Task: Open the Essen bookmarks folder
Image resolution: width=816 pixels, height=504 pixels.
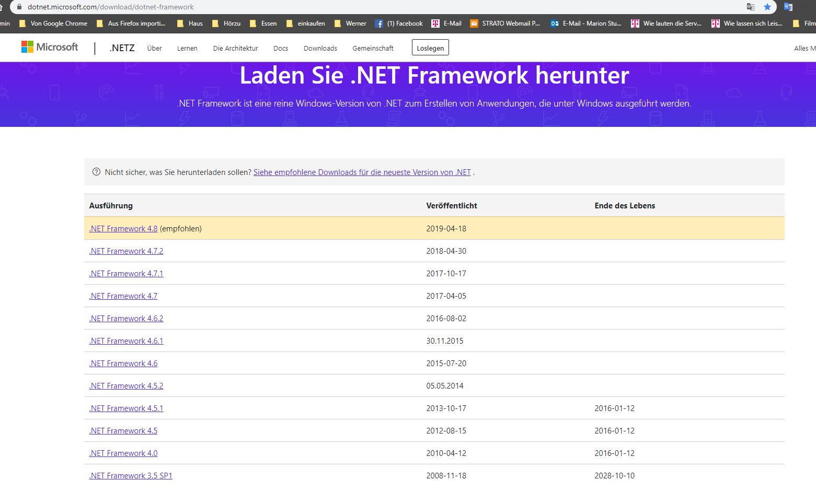Action: (263, 24)
